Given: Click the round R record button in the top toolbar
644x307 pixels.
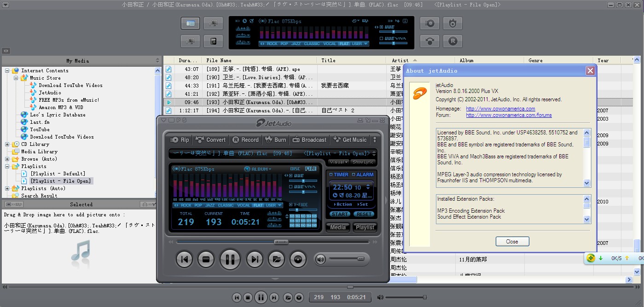Looking at the screenshot, I should tap(453, 41).
